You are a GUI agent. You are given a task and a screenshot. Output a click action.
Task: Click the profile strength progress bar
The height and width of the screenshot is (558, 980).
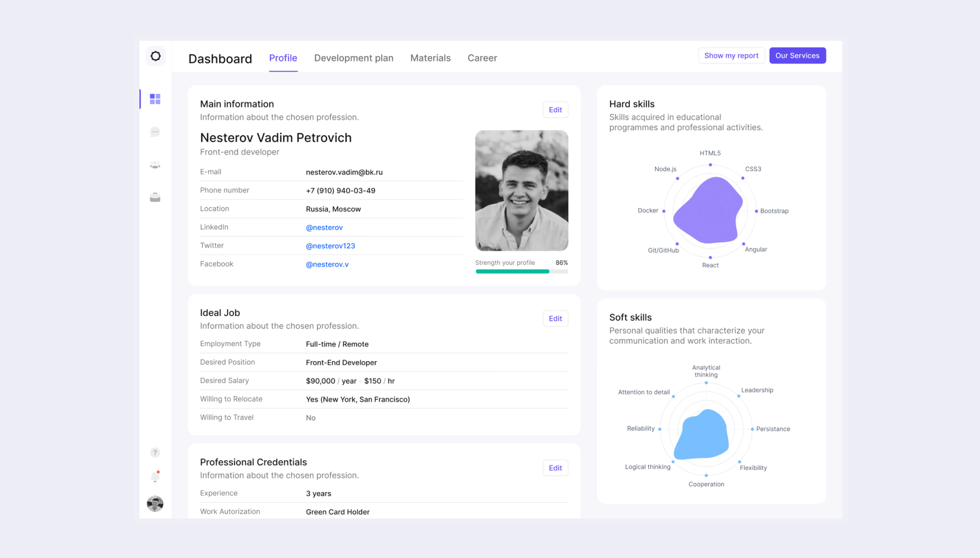[521, 272]
